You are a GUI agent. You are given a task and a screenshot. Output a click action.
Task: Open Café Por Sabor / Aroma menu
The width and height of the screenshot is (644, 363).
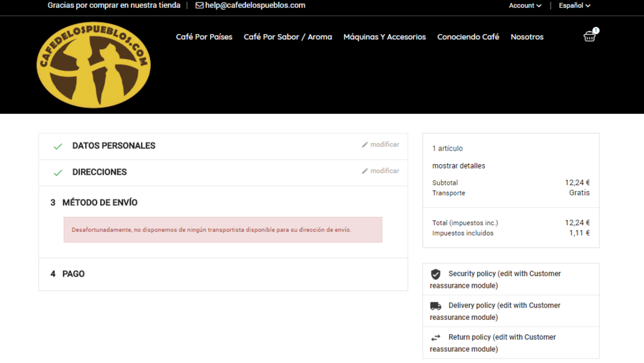287,37
